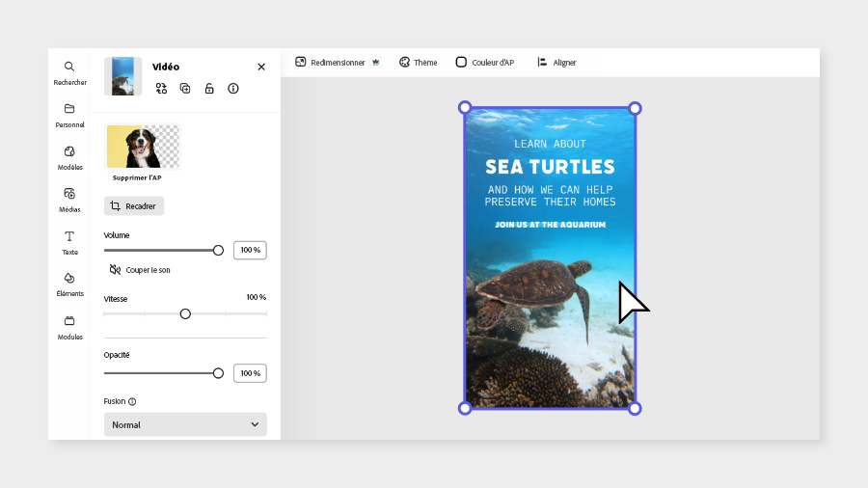The width and height of the screenshot is (868, 488).
Task: Click the duplicate video icon
Action: click(x=185, y=89)
